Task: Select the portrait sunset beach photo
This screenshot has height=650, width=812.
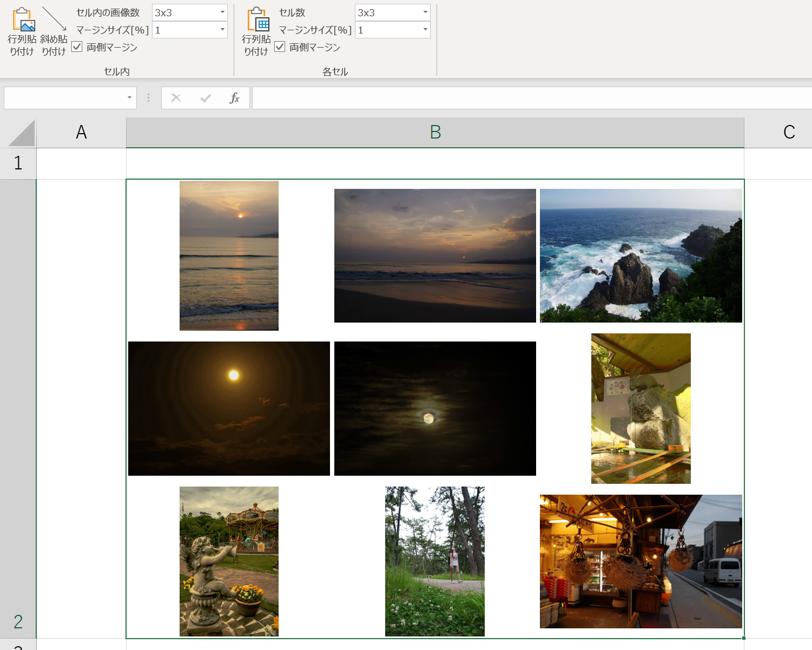Action: click(229, 255)
